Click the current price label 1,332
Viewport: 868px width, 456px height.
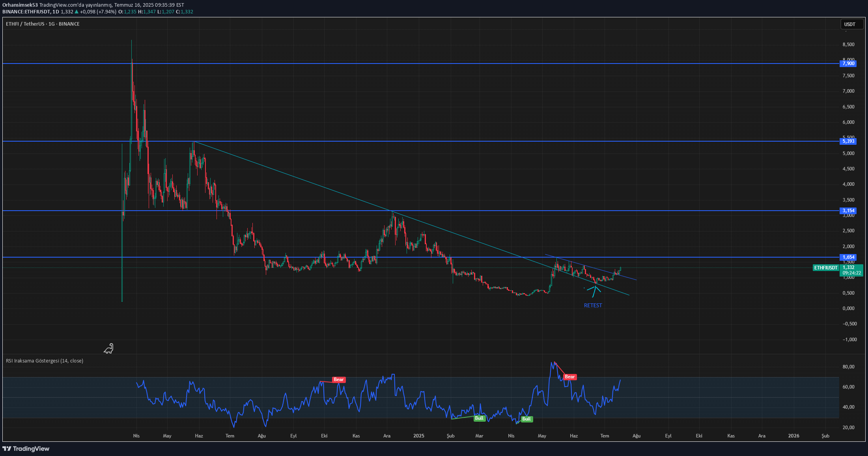849,267
